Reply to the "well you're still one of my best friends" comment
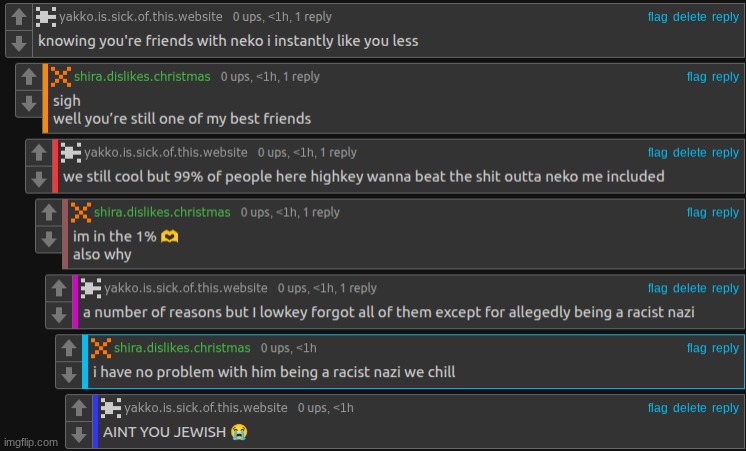The width and height of the screenshot is (746, 451). point(726,77)
